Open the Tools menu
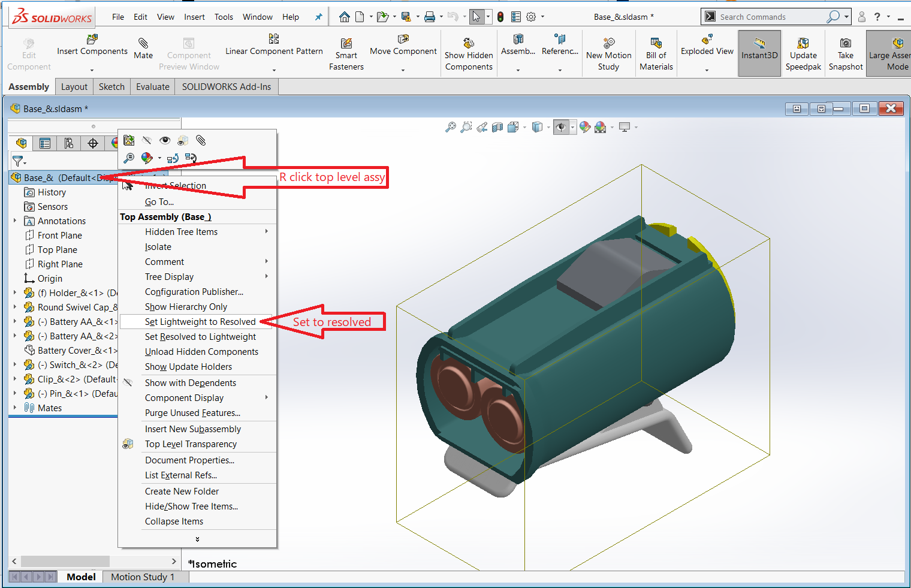Viewport: 911px width, 588px height. [224, 17]
